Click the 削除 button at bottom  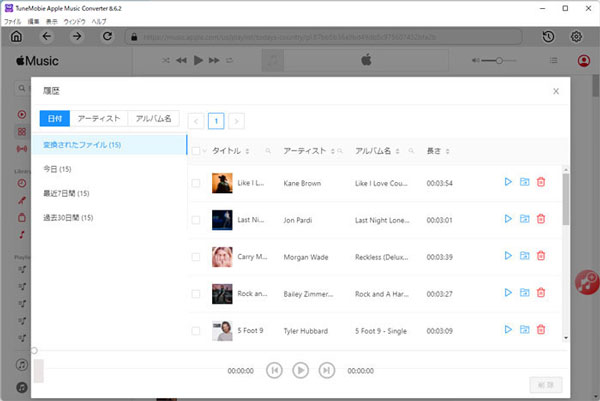click(x=546, y=385)
